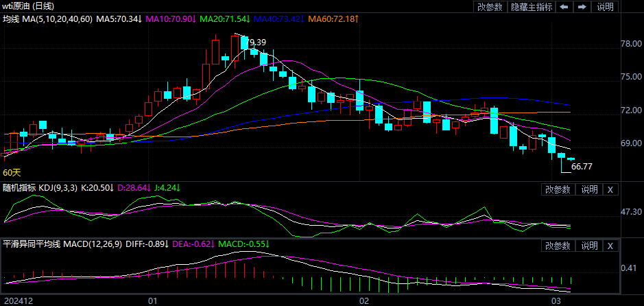
Task: Click the 平滑异同平均线 MACD(12,26,9) label
Action: 61,244
